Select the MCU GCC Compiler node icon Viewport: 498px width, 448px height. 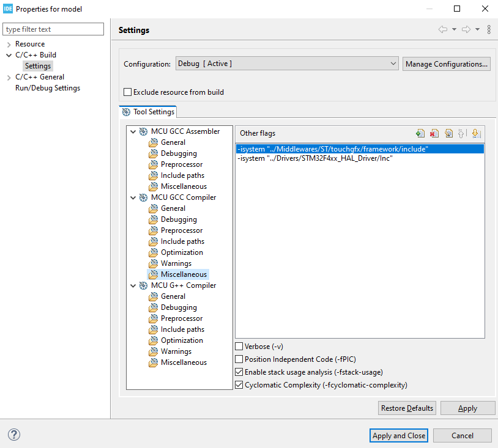coord(143,197)
